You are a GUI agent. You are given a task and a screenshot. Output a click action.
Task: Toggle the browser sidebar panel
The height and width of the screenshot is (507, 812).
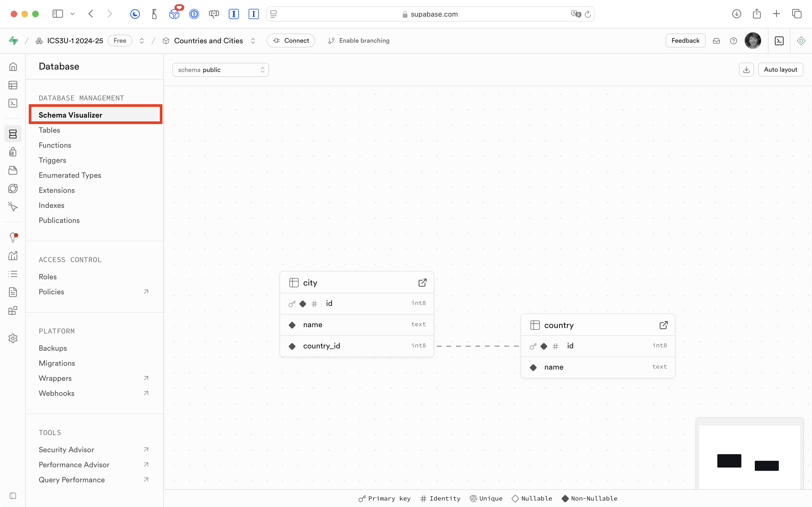(x=58, y=14)
